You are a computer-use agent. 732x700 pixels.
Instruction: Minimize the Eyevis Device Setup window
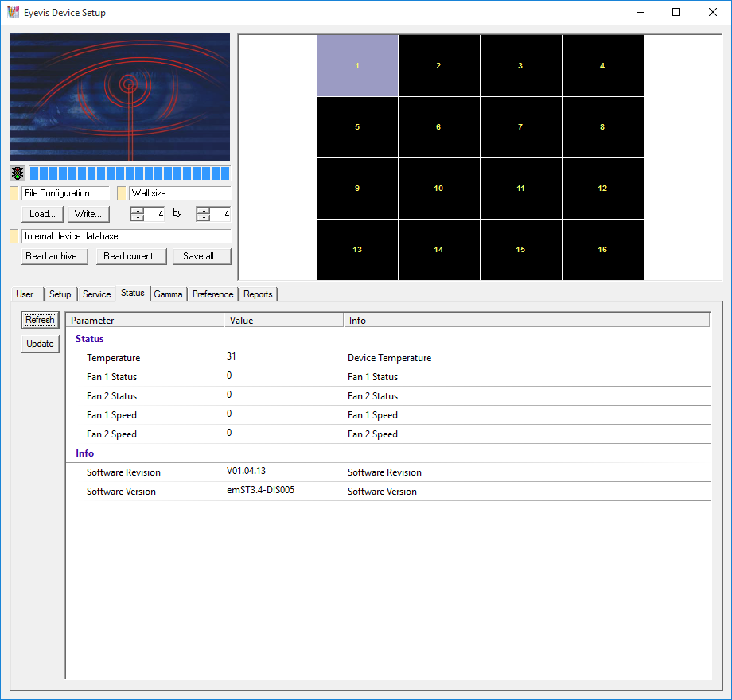640,12
